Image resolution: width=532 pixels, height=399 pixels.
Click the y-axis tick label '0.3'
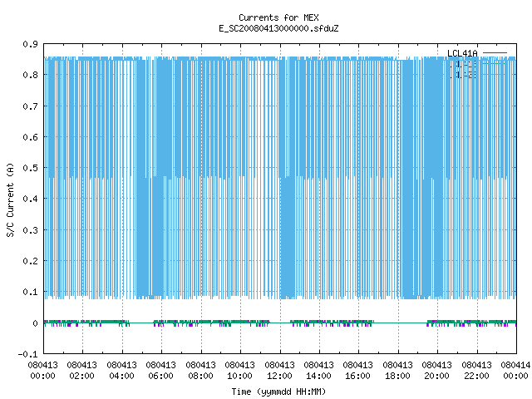(x=30, y=230)
